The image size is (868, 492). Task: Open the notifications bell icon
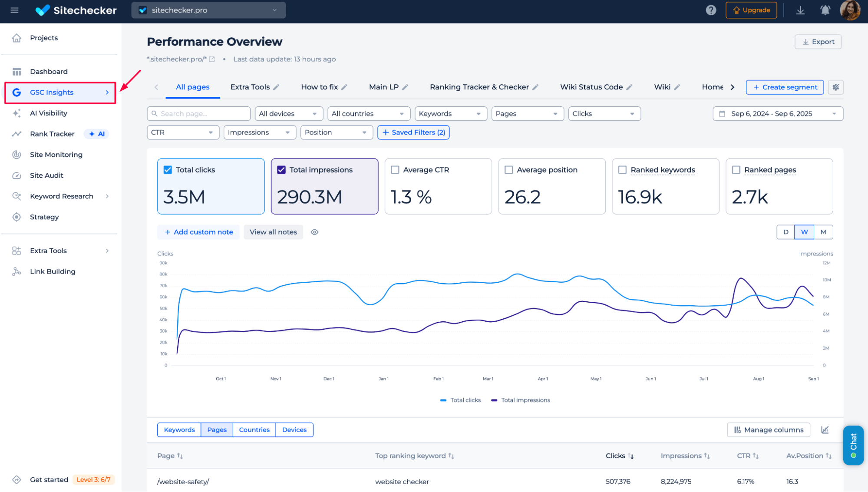(825, 10)
